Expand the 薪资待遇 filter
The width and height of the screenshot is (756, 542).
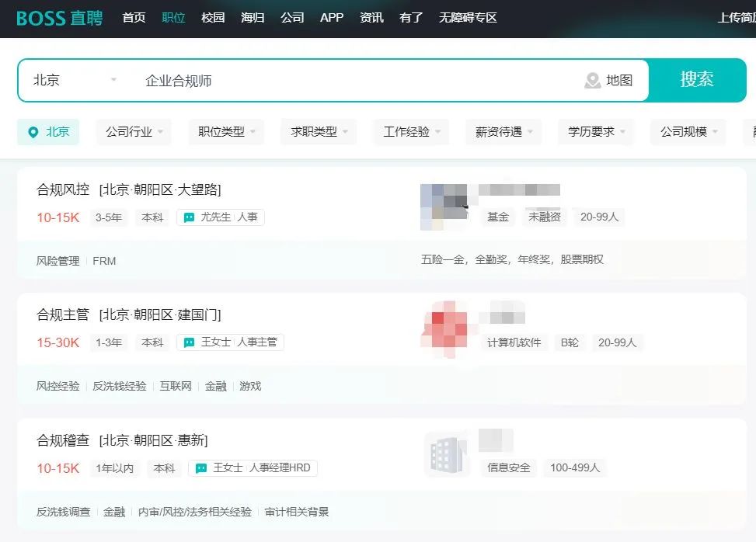[x=503, y=132]
